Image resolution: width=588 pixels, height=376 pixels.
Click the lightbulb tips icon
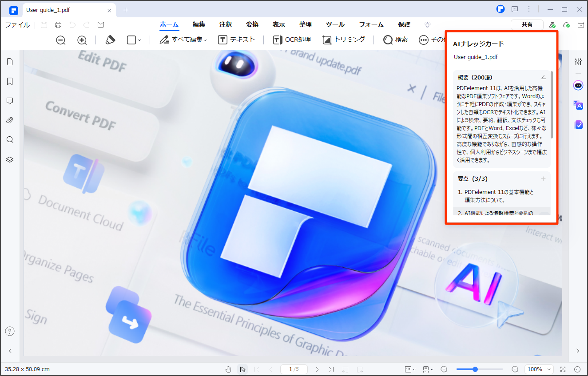pos(428,25)
